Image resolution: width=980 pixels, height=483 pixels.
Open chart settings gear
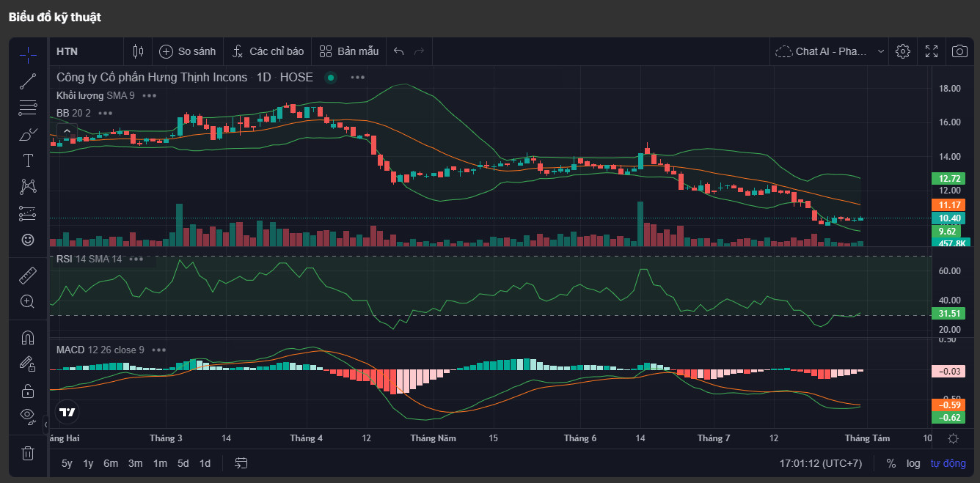coord(903,51)
